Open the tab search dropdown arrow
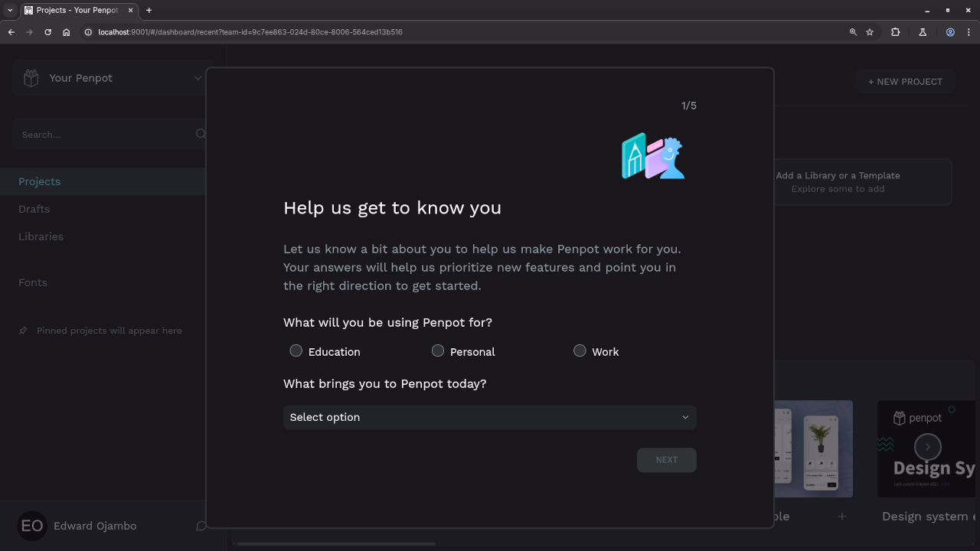This screenshot has width=980, height=551. click(10, 10)
